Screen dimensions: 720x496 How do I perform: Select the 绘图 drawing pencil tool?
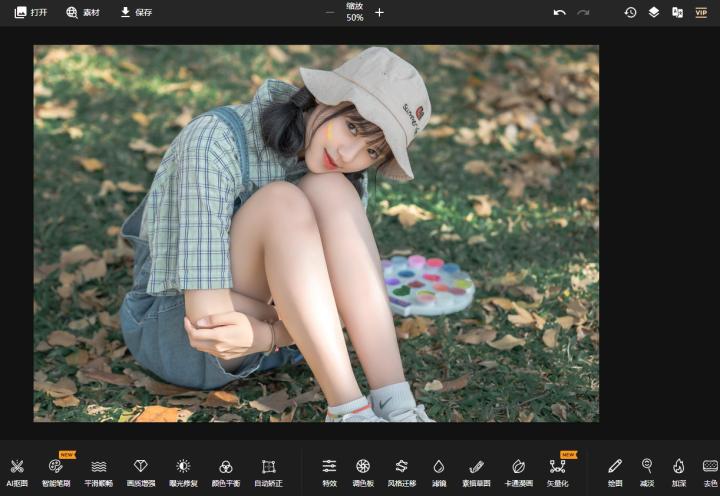tap(615, 471)
